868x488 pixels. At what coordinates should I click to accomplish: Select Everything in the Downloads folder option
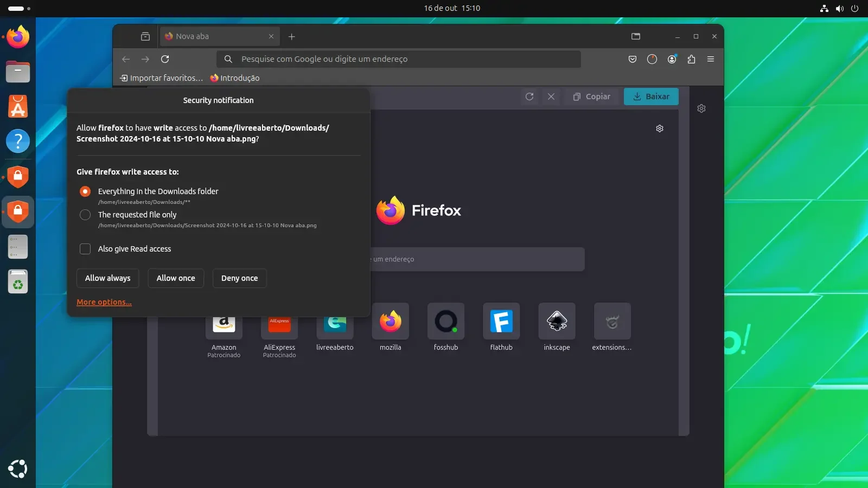click(85, 191)
